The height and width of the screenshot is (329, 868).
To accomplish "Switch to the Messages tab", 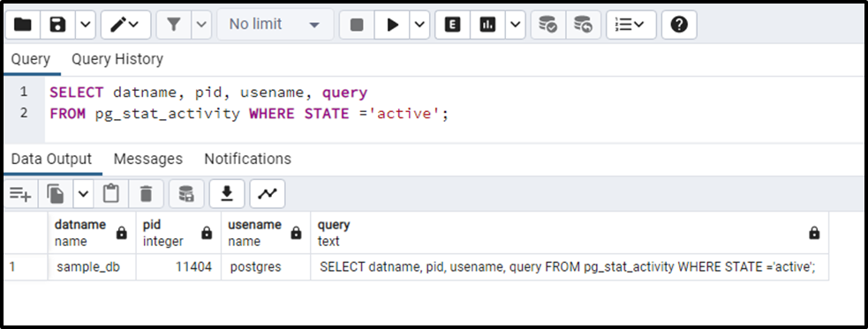I will 147,160.
